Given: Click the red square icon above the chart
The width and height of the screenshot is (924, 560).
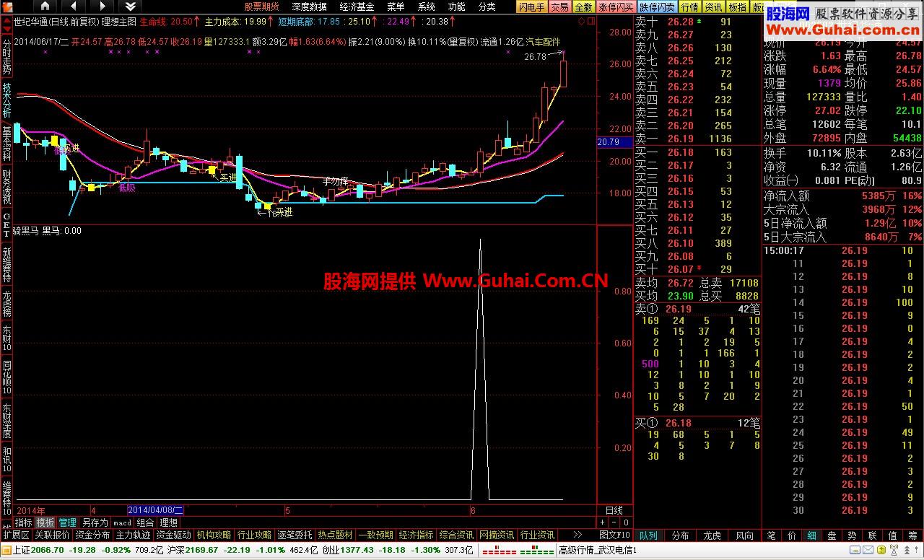Looking at the screenshot, I should point(590,22).
